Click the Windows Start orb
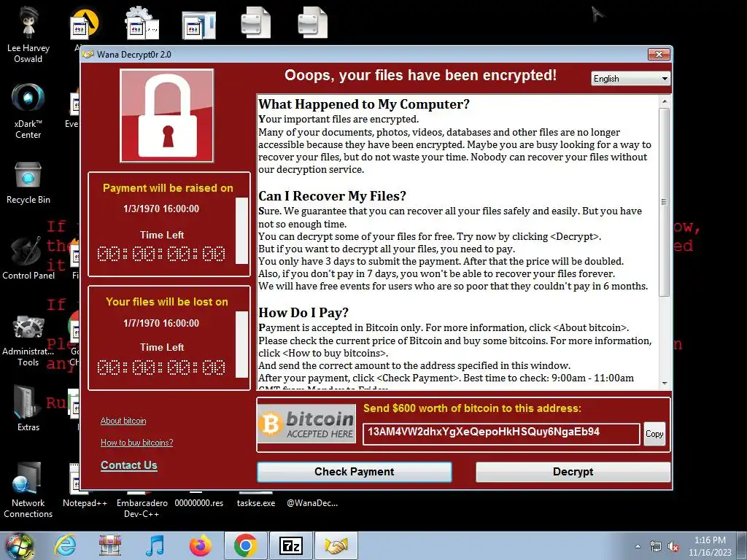This screenshot has width=747, height=560. pos(19,545)
